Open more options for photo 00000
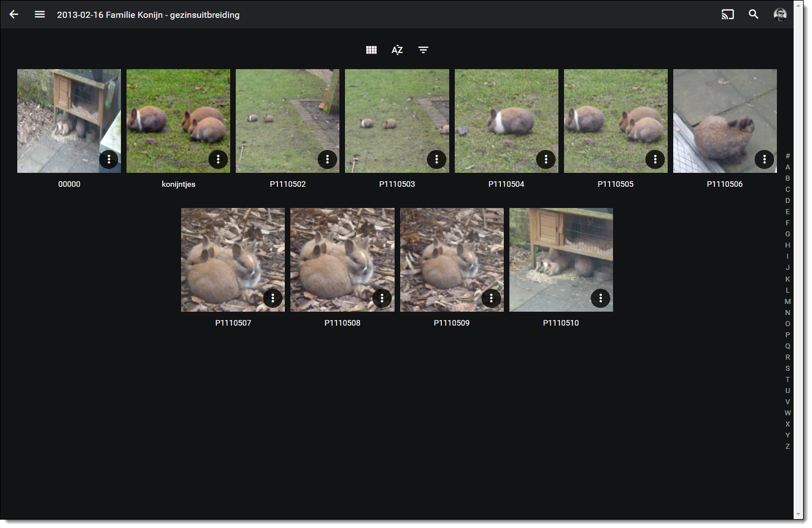This screenshot has width=812, height=528. tap(109, 159)
